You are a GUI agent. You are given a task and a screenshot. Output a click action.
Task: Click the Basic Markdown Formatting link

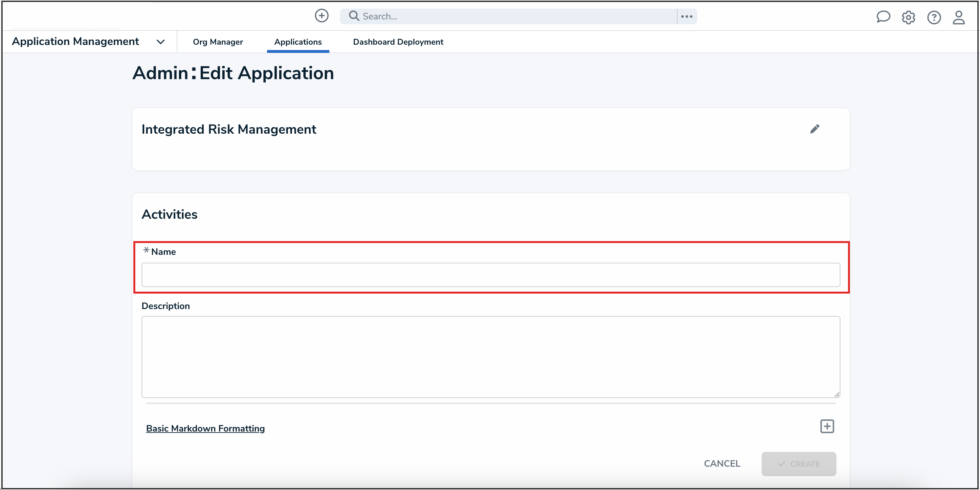pyautogui.click(x=205, y=428)
